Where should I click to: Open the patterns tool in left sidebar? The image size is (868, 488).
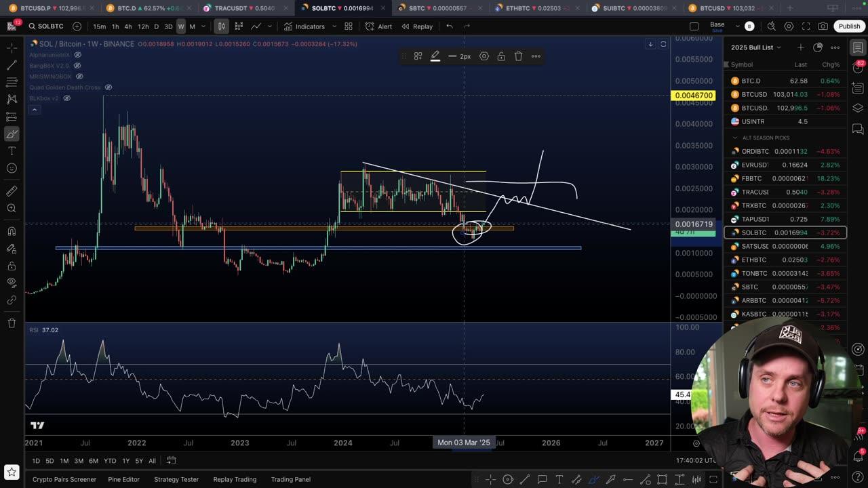(x=12, y=99)
